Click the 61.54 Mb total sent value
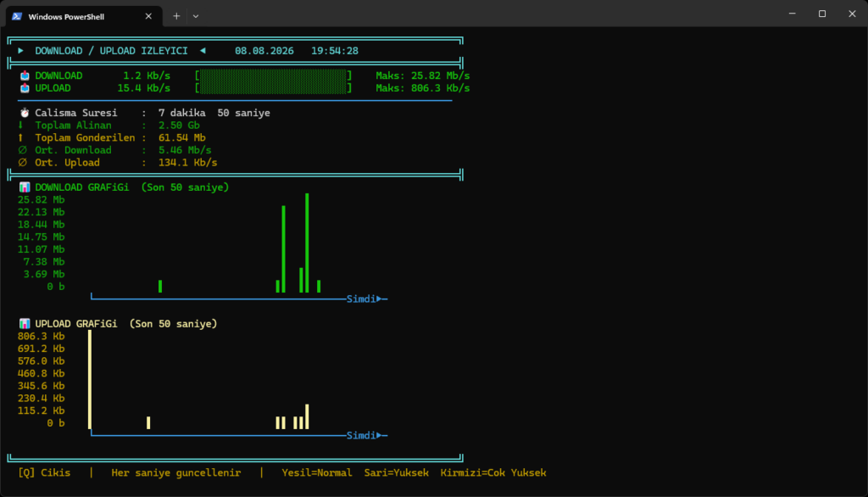Image resolution: width=868 pixels, height=497 pixels. [181, 138]
